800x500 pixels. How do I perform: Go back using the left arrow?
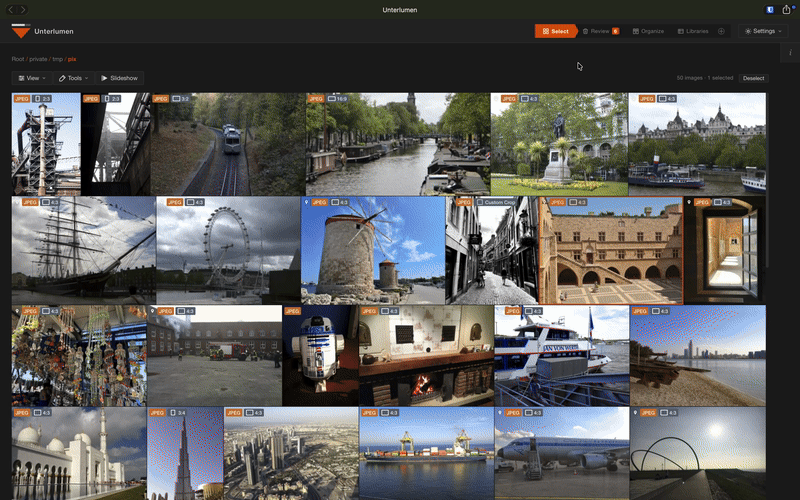point(11,10)
